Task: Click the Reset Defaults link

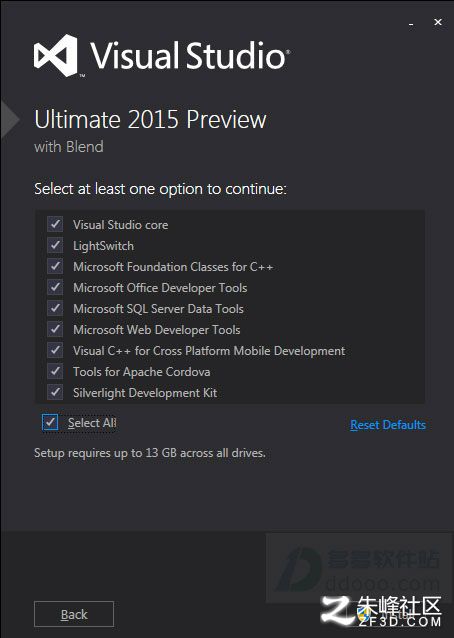Action: coord(388,425)
